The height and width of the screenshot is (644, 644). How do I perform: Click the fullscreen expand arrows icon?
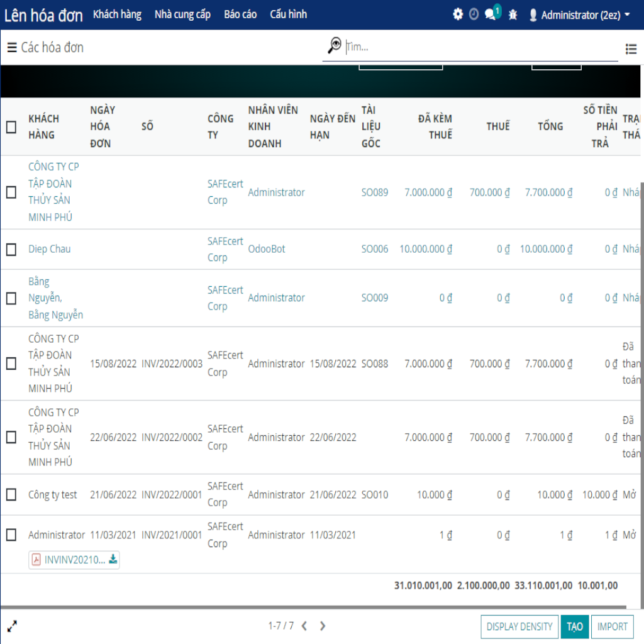coord(12,626)
